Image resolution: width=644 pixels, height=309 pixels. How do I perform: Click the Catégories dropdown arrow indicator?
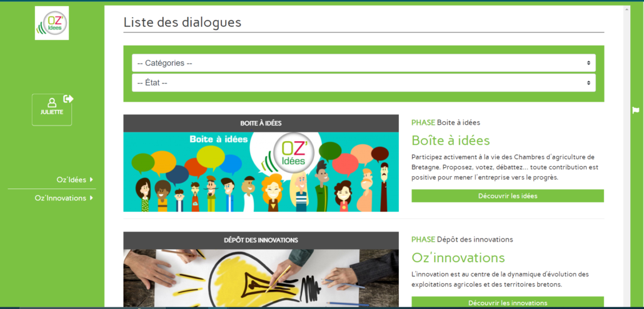click(588, 63)
